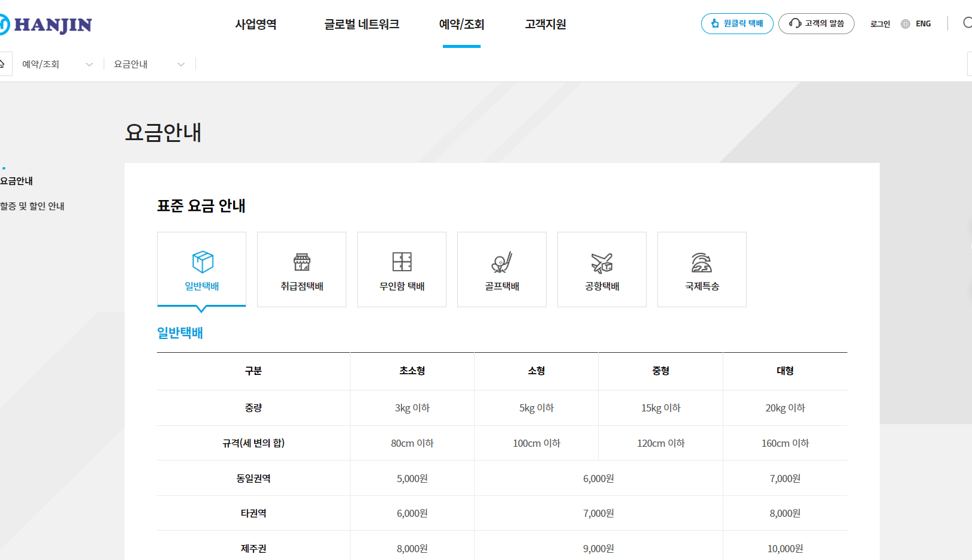Image resolution: width=972 pixels, height=560 pixels.
Task: Select the 국제특송 icon tab
Action: coord(702,270)
